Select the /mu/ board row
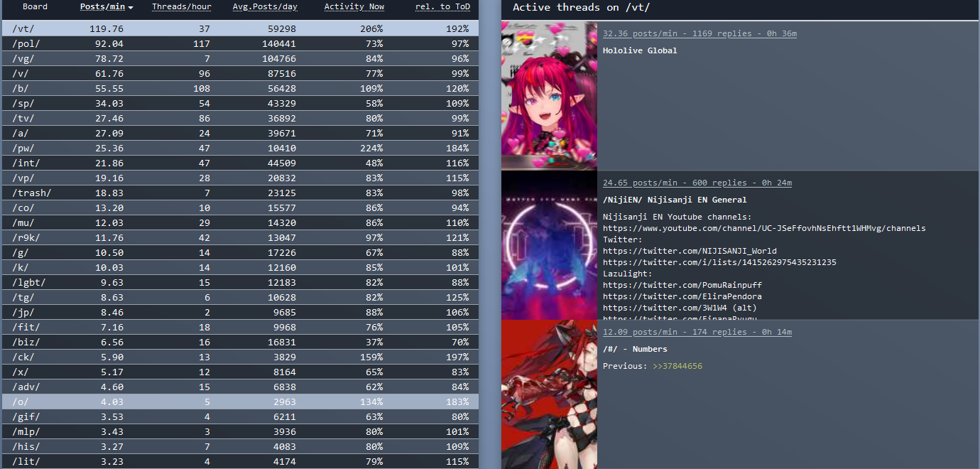Image resolution: width=980 pixels, height=469 pixels. point(239,222)
